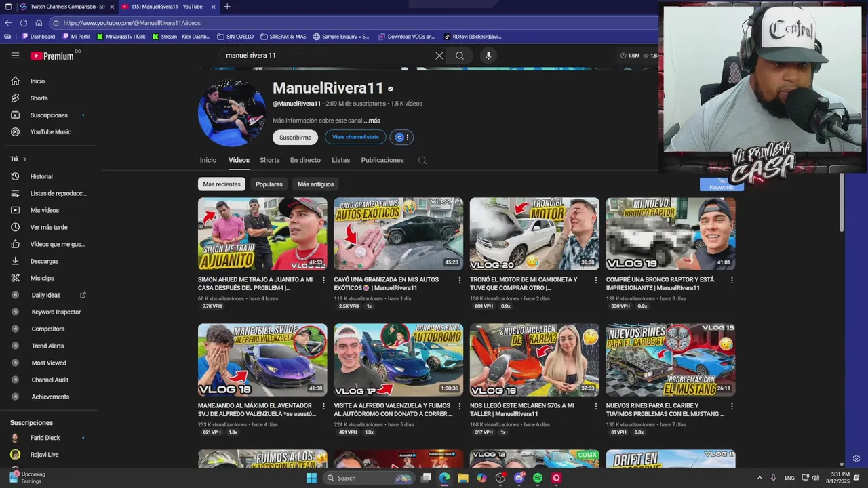Run search with the magnifier button
The height and width of the screenshot is (488, 868).
460,56
